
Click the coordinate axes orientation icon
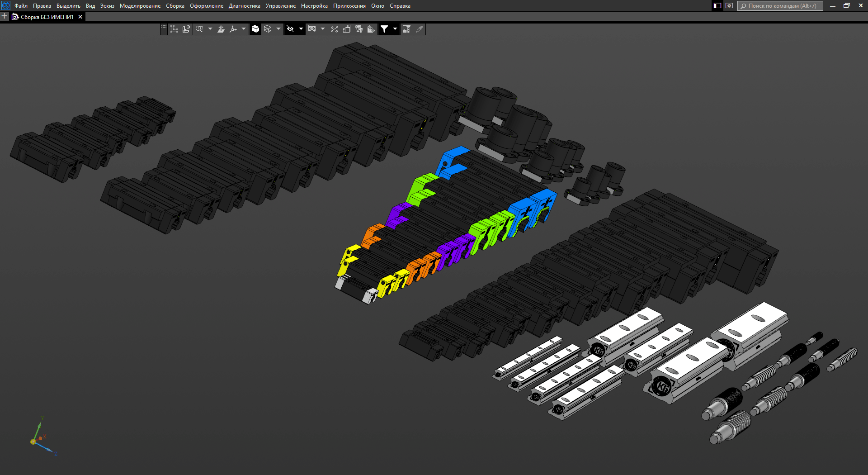[x=233, y=29]
